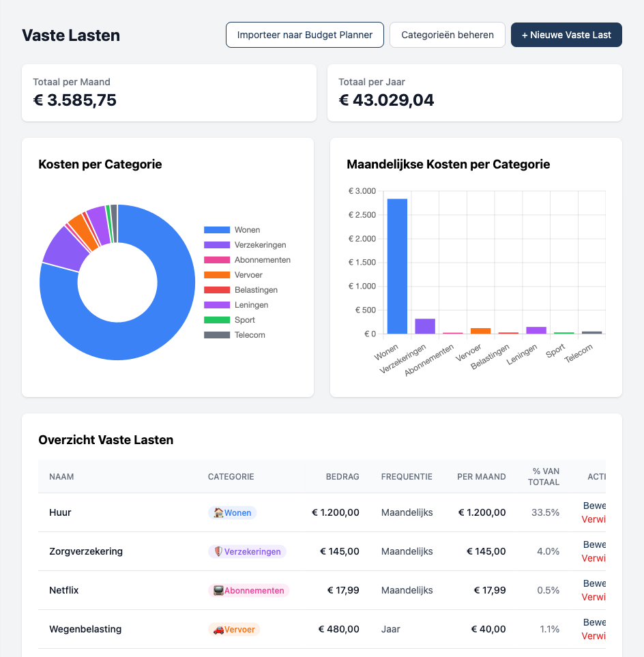Select the orange Vervoer donut segment

[83, 231]
